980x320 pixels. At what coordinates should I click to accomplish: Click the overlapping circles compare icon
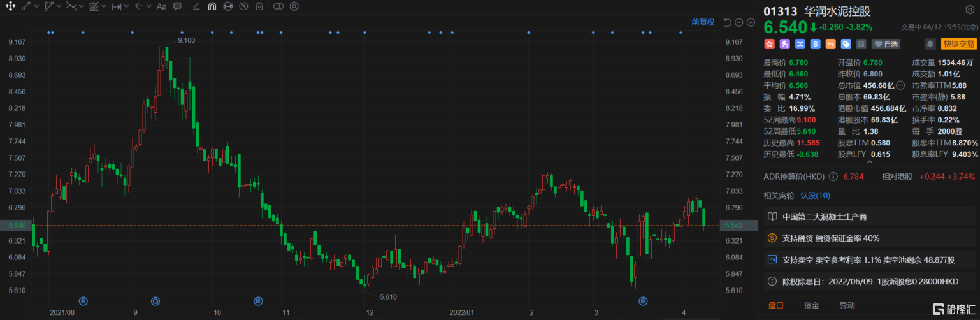278,6
